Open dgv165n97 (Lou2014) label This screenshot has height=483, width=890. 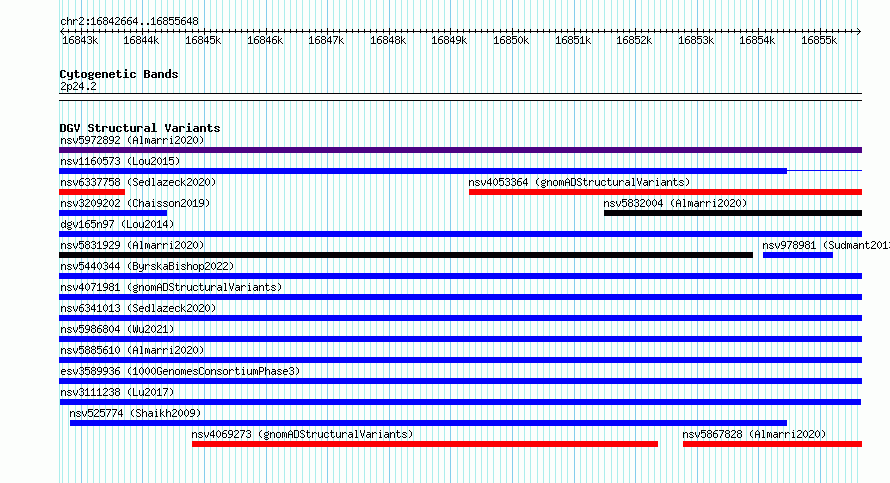tap(117, 224)
